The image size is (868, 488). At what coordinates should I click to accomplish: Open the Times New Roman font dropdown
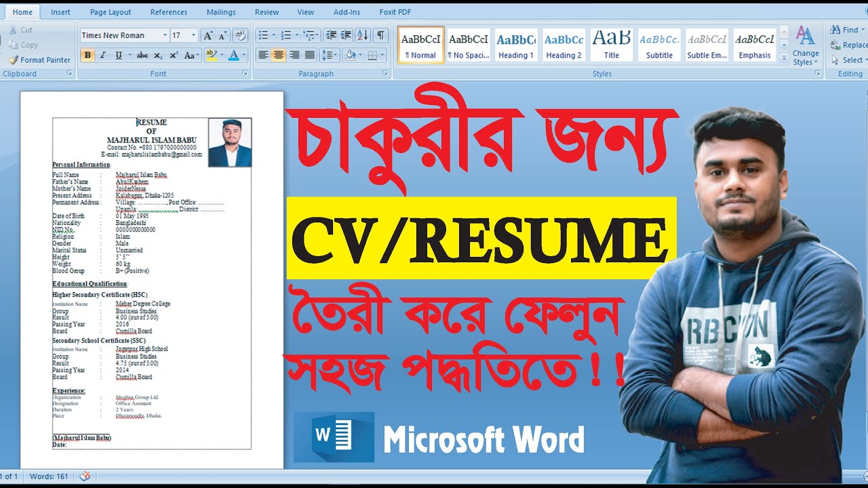click(x=165, y=35)
